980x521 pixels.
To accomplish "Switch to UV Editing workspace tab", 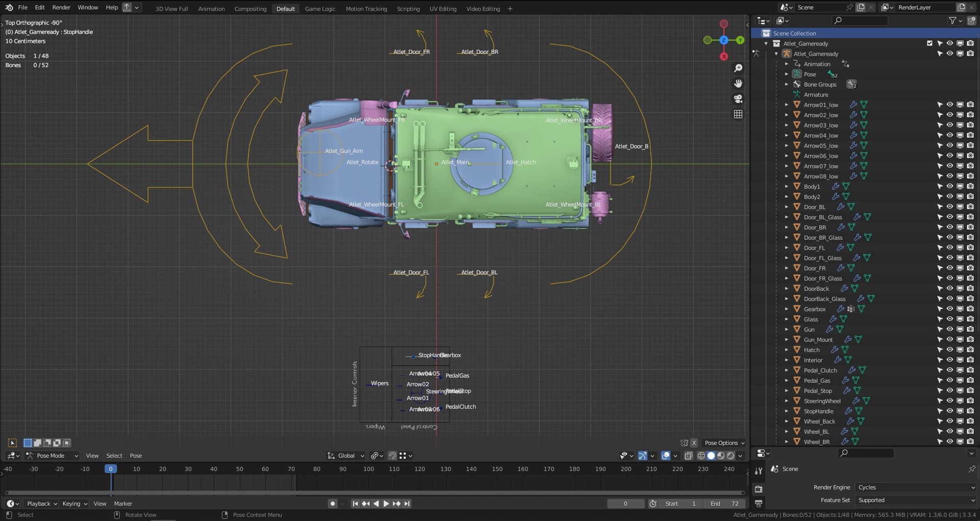I will pos(443,9).
